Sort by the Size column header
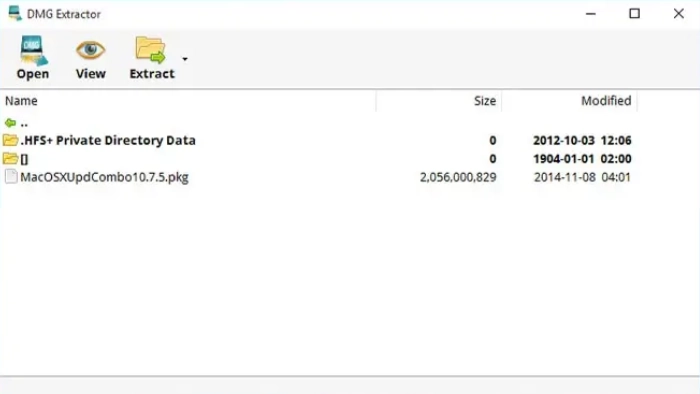 [x=439, y=101]
